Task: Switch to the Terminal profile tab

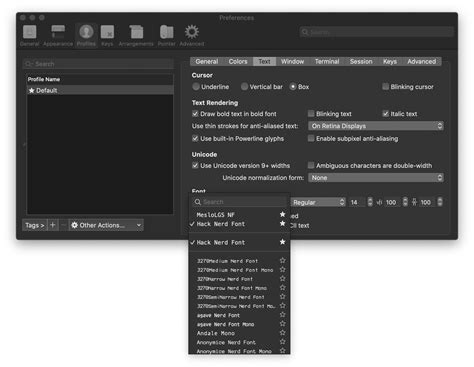Action: point(327,61)
